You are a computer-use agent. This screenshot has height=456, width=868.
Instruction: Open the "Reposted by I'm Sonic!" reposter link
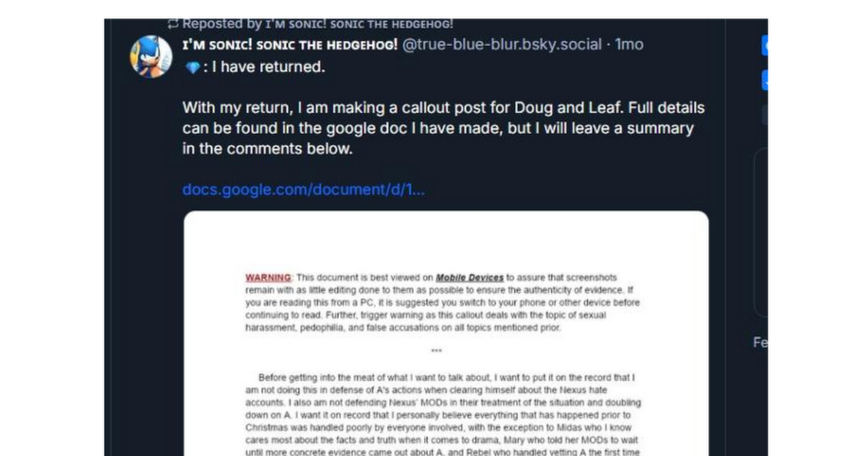pos(318,23)
